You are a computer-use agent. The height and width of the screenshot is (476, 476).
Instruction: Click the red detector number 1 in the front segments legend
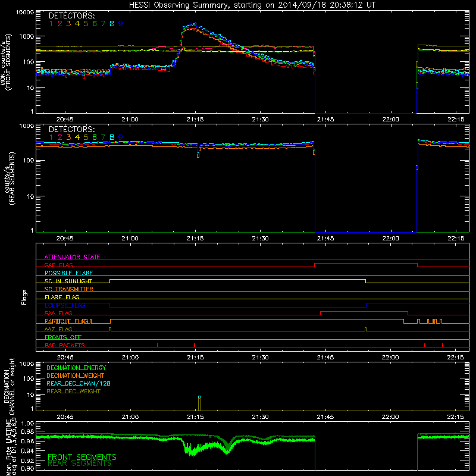point(51,24)
